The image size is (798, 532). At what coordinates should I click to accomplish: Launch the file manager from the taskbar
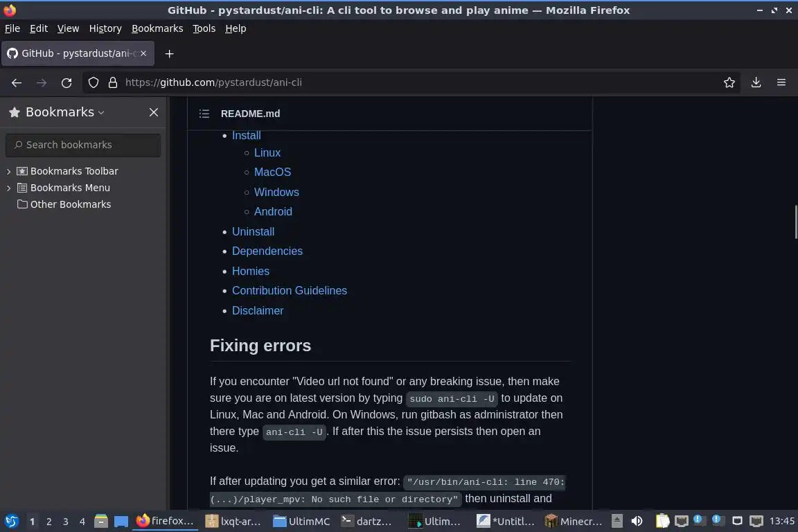click(101, 521)
